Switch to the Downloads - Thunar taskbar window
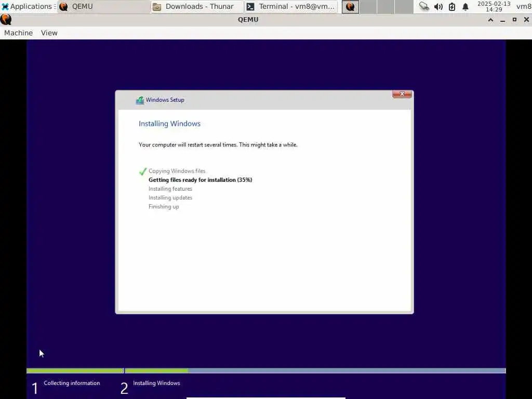This screenshot has width=532, height=399. click(x=197, y=6)
